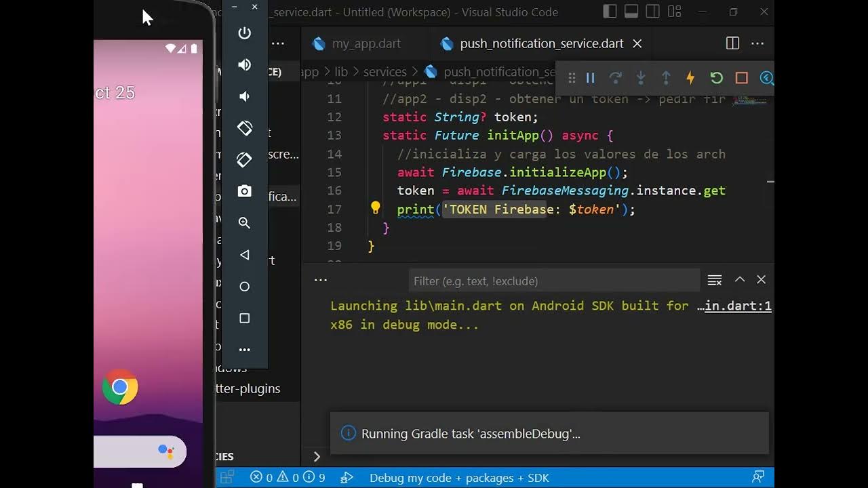Click editor minimap scrollbar
This screenshot has height=488, width=868.
coord(749,102)
